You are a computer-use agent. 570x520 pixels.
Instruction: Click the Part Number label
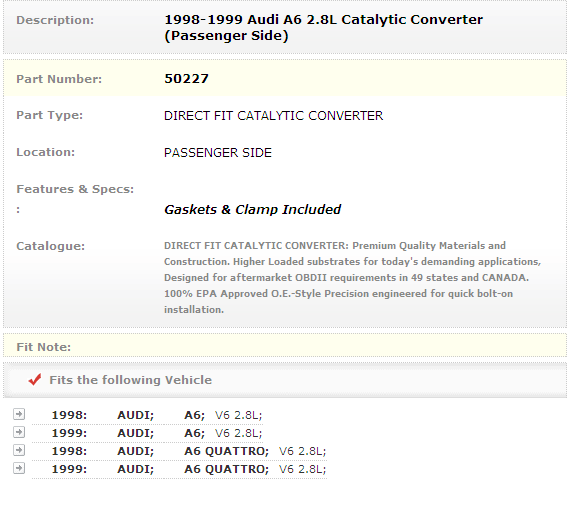59,79
